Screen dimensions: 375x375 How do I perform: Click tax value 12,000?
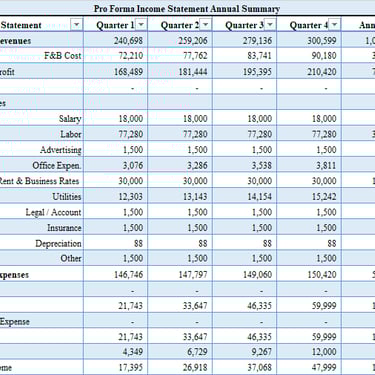[324, 352]
